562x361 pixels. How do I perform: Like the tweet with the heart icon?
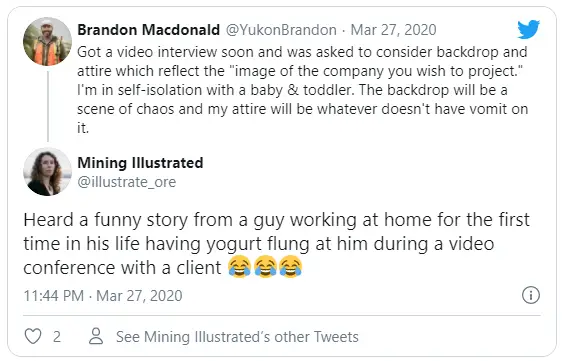pos(33,336)
